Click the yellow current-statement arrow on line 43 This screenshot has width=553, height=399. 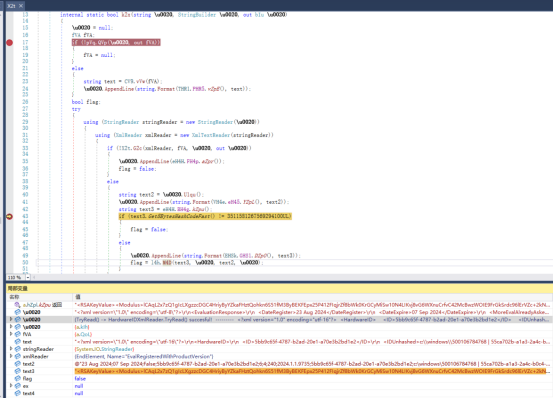(10, 216)
